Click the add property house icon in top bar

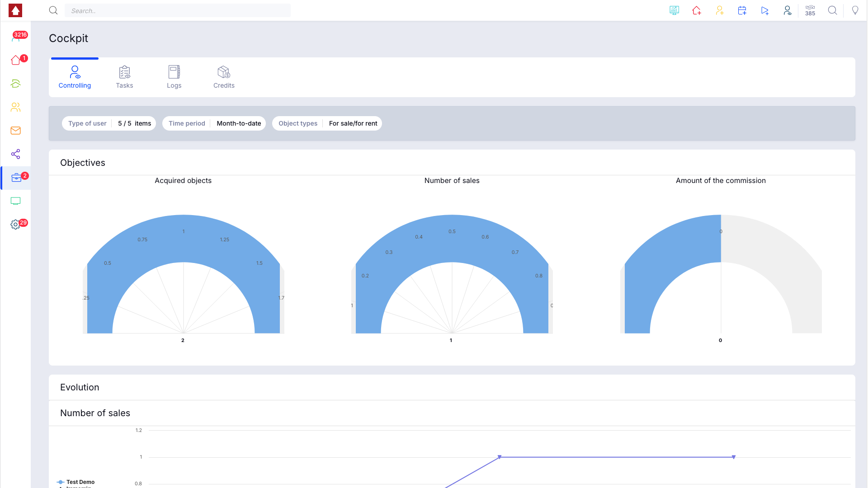click(697, 10)
